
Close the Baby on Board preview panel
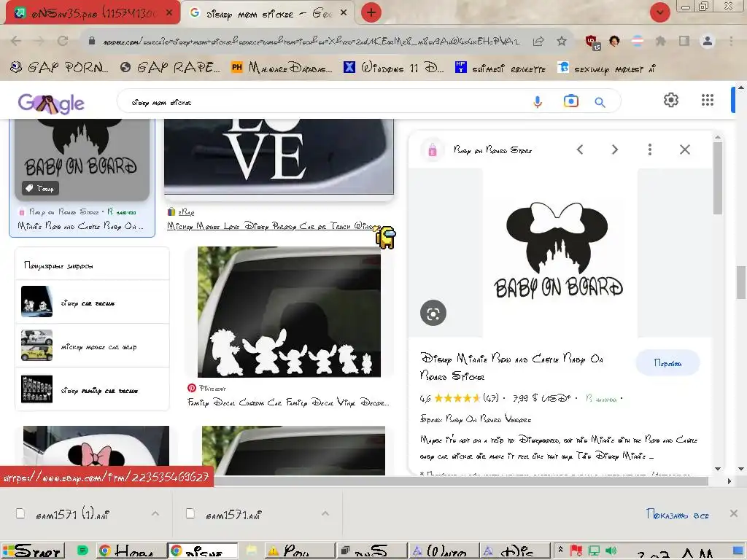pyautogui.click(x=685, y=149)
